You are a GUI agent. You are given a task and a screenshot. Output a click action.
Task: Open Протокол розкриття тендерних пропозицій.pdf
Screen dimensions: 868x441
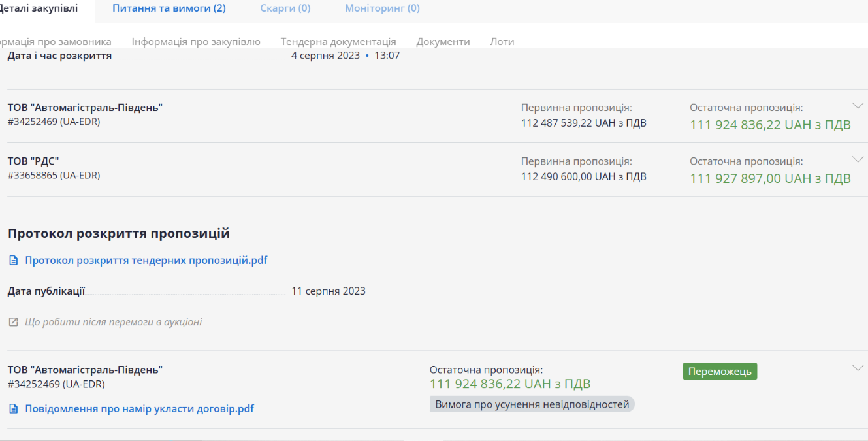tap(146, 261)
